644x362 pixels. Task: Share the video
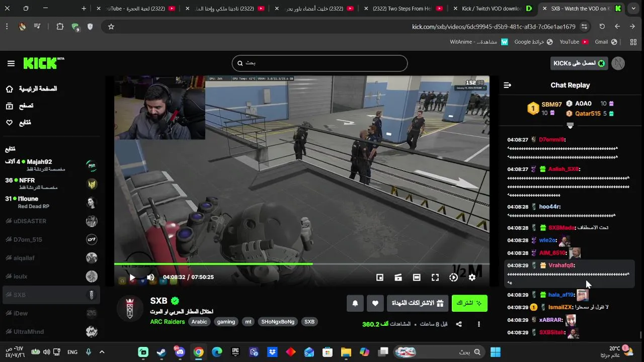coord(459,324)
